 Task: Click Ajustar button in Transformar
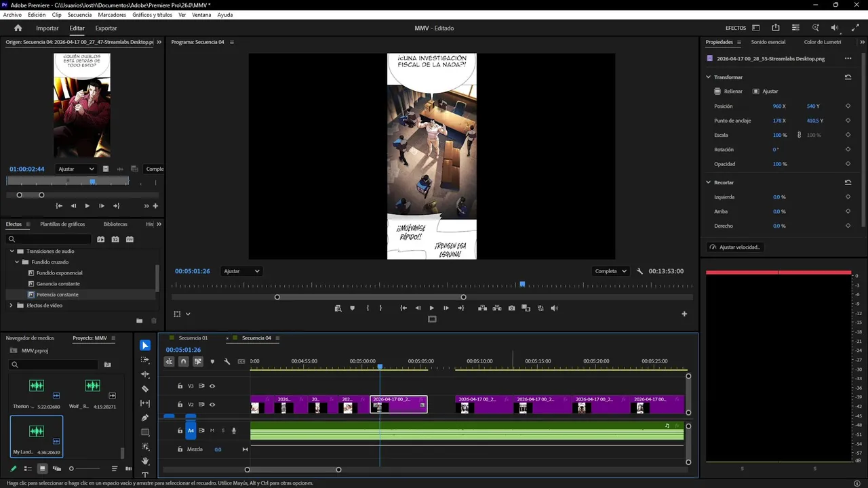click(x=766, y=91)
